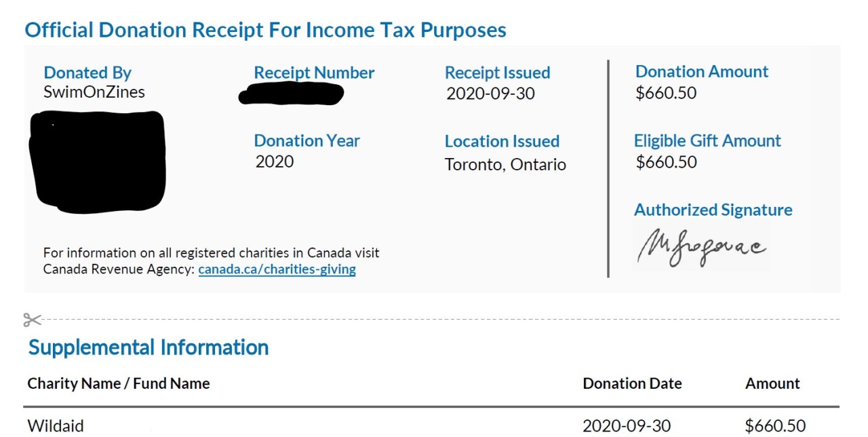Click the Eligible Gift Amount $660.50 value
The width and height of the screenshot is (868, 437).
coord(667,162)
